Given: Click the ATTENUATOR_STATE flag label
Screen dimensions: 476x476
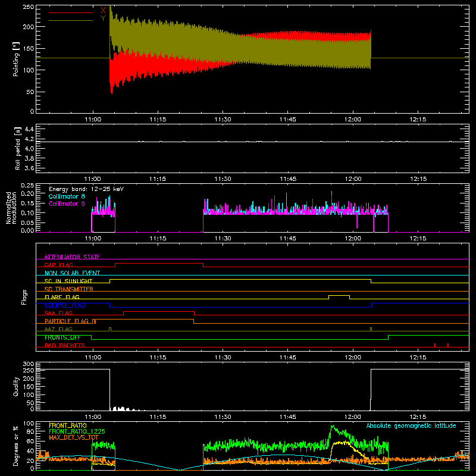Looking at the screenshot, I should [x=72, y=257].
